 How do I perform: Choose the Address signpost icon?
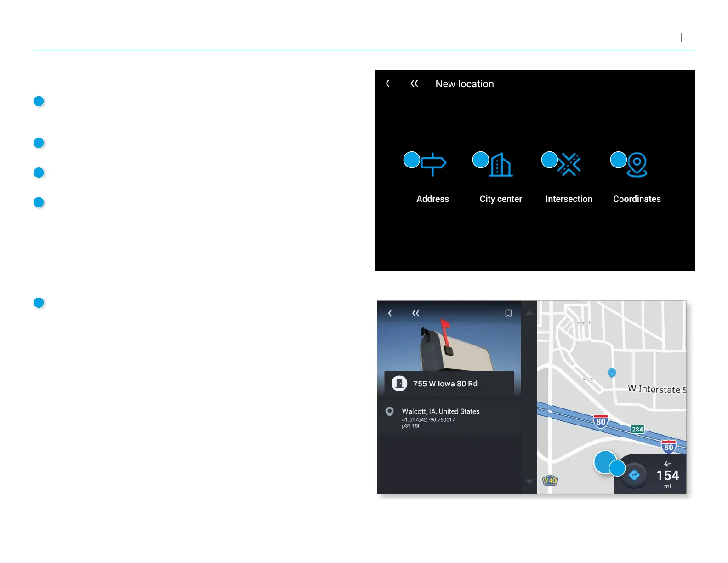433,164
